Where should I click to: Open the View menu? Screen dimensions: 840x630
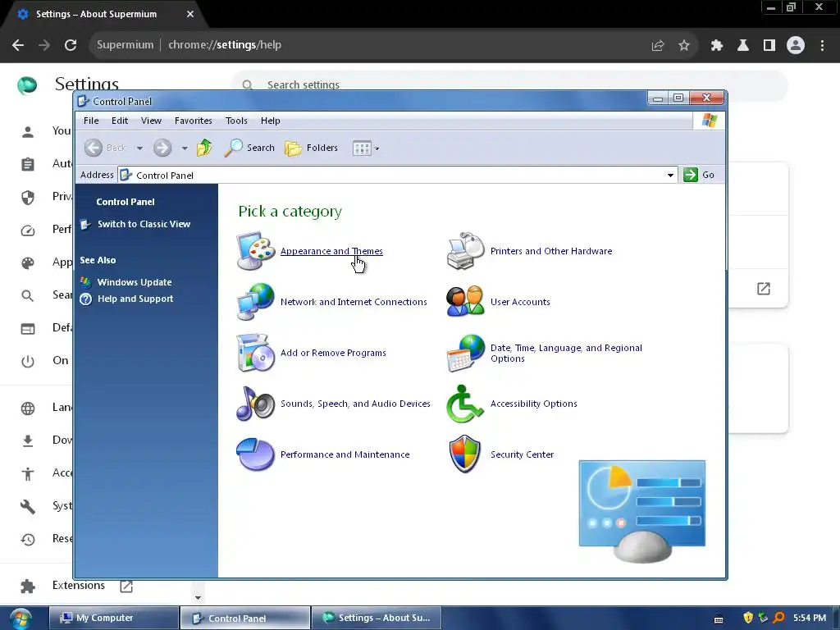(151, 121)
